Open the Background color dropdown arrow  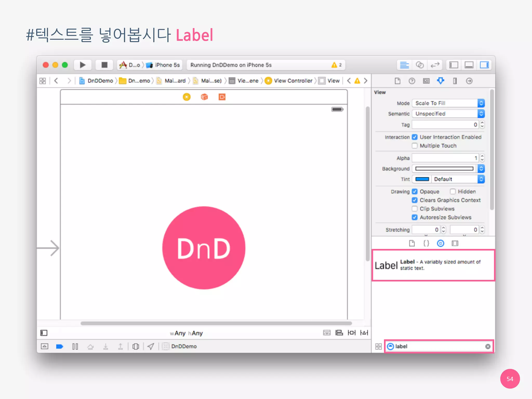(481, 169)
